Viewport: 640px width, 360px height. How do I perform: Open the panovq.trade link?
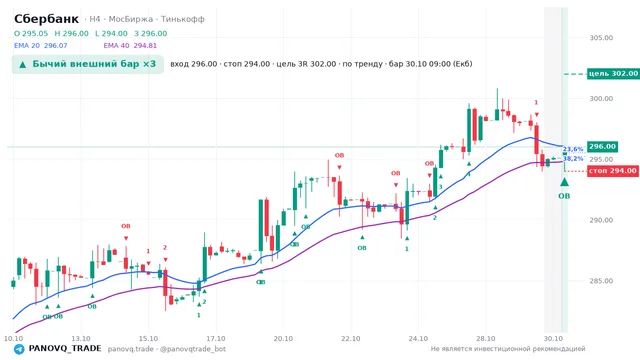tap(131, 349)
